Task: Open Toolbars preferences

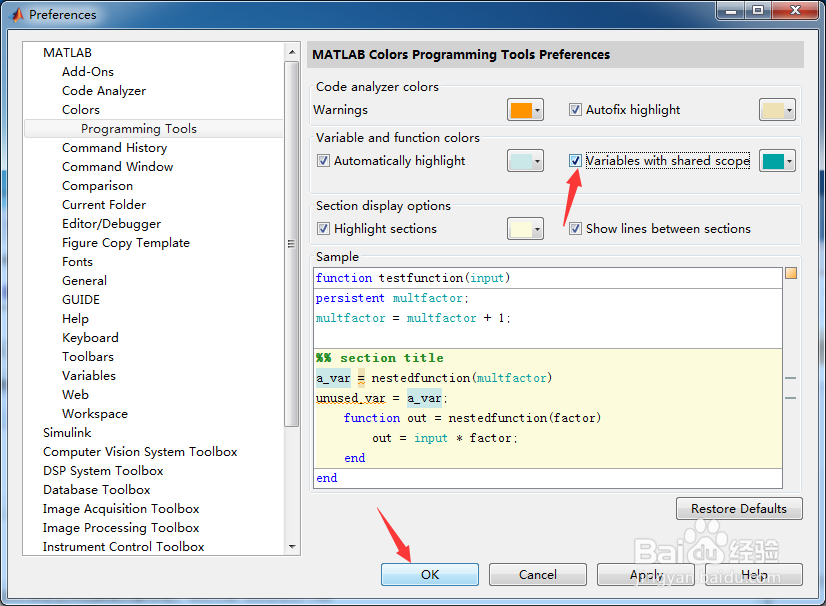Action: point(88,356)
